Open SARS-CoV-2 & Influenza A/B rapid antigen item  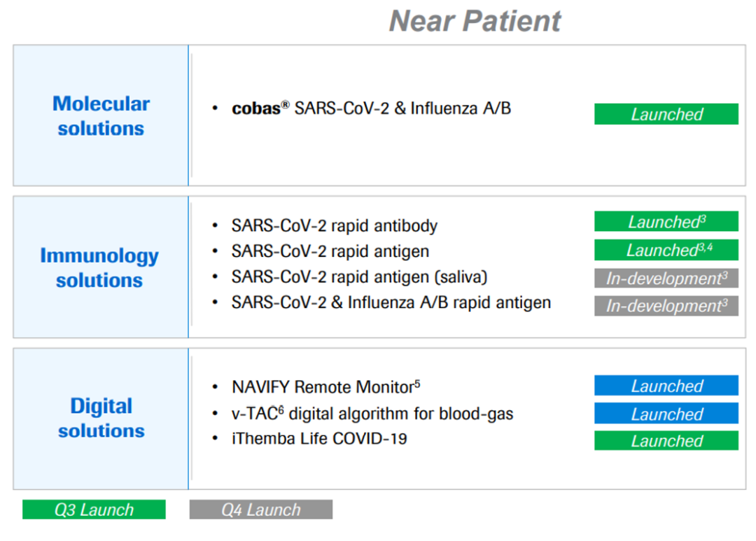click(391, 303)
